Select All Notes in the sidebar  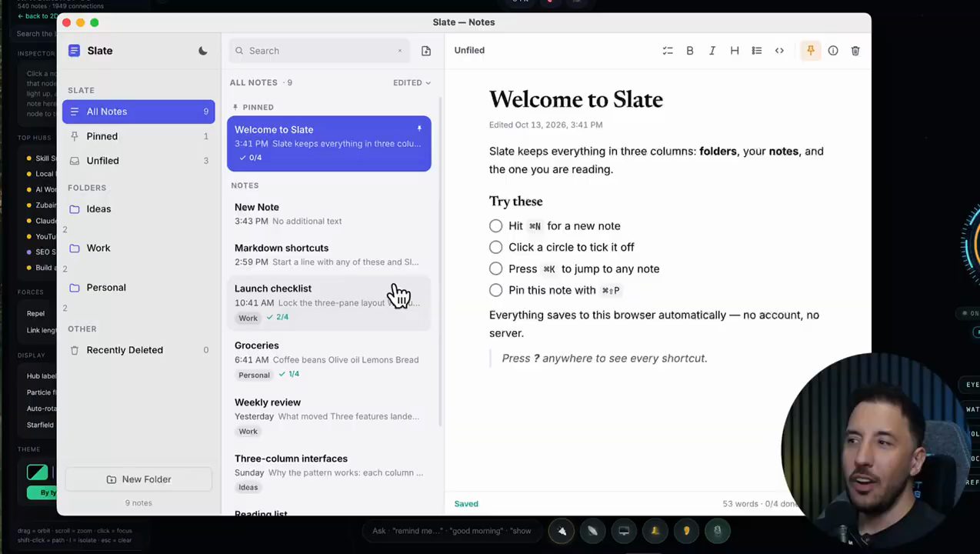coord(138,112)
